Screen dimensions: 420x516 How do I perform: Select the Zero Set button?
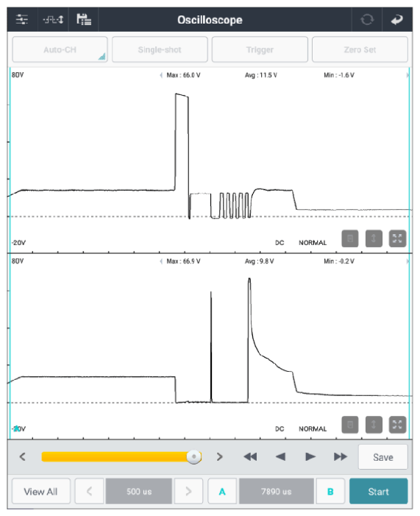360,49
